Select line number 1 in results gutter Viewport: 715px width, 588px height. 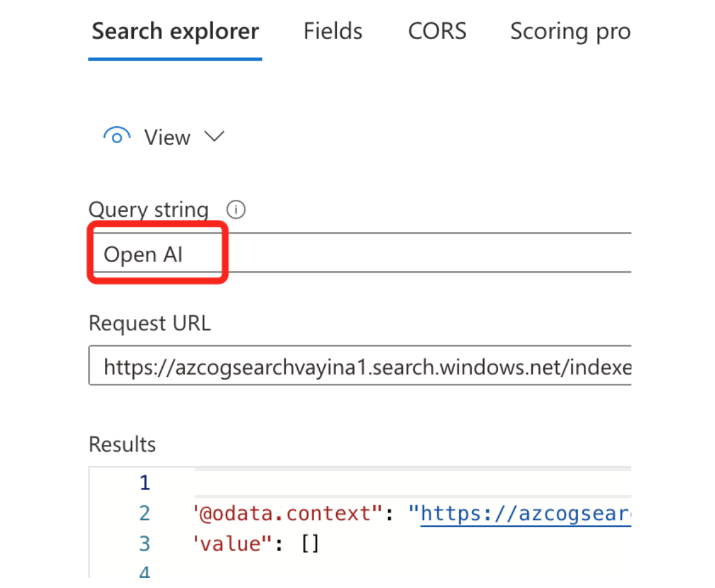[145, 483]
